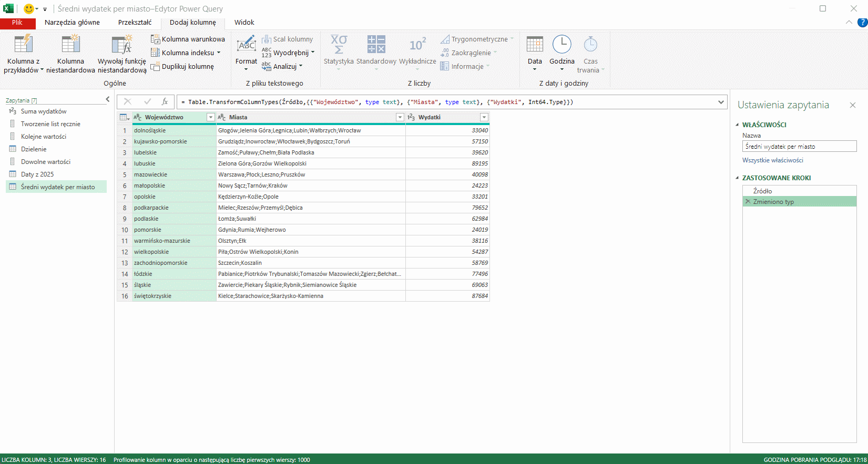Screen dimensions: 868x464
Task: Open Statystyka number tool
Action: click(x=339, y=53)
